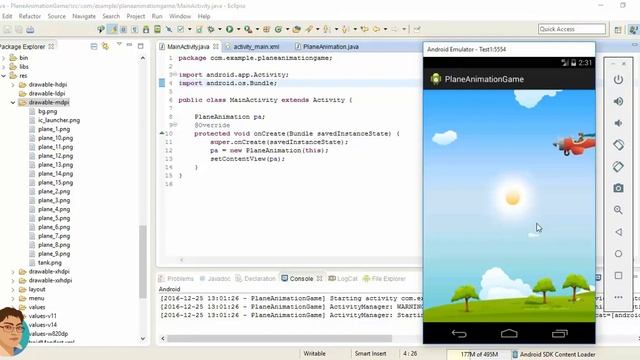
Task: Open the Run dropdown arrow beside play button
Action: [x=238, y=29]
